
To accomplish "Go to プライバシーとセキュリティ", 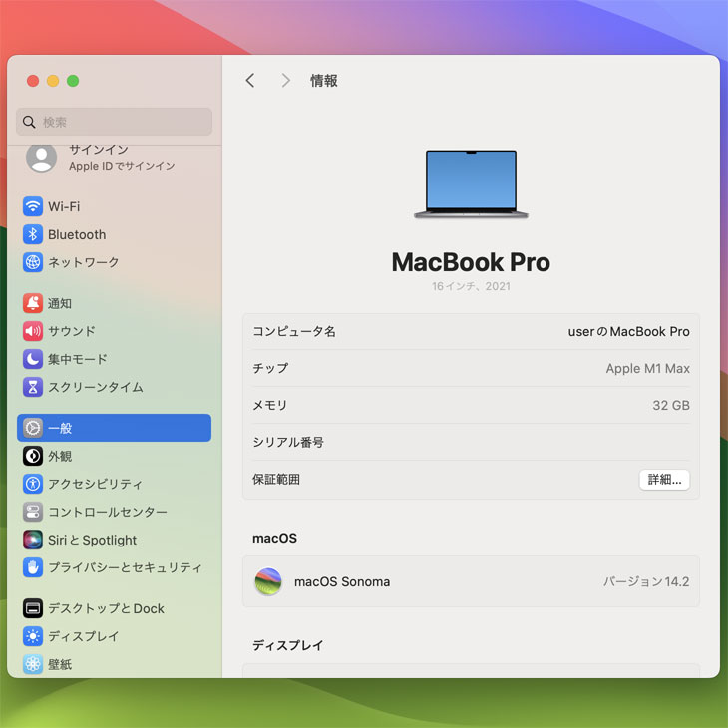I will click(x=124, y=567).
